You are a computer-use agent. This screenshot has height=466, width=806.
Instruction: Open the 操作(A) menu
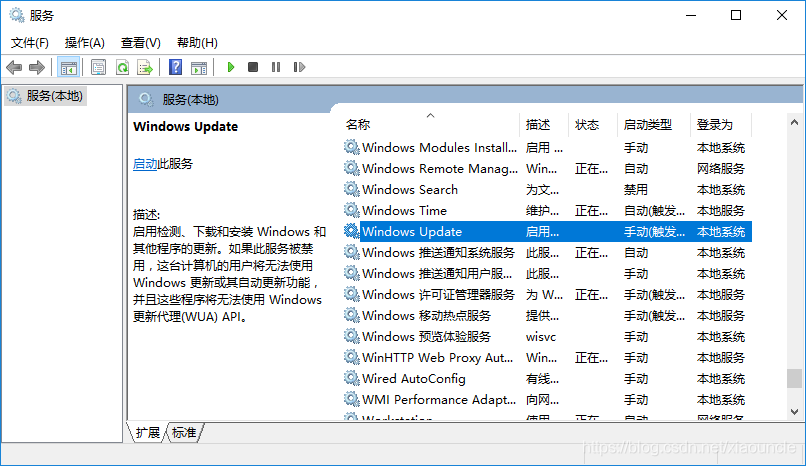coord(85,43)
